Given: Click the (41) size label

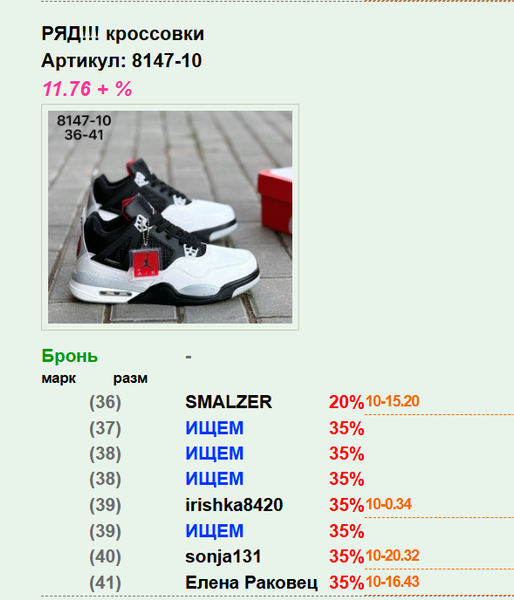Looking at the screenshot, I should pos(105,583).
